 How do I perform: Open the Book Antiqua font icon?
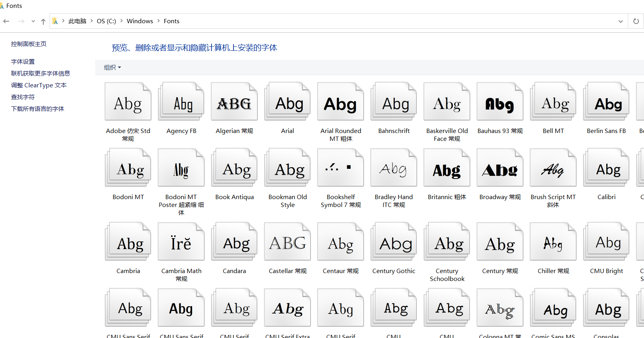(234, 168)
